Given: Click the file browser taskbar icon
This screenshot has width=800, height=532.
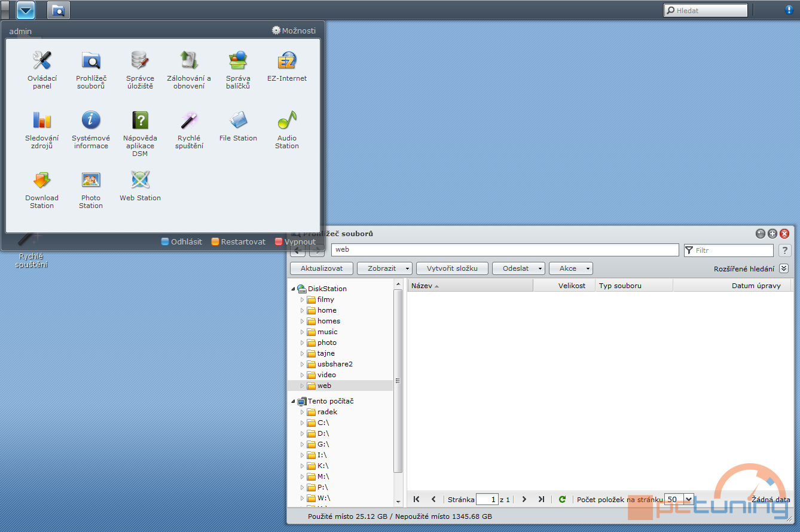Looking at the screenshot, I should 58,10.
